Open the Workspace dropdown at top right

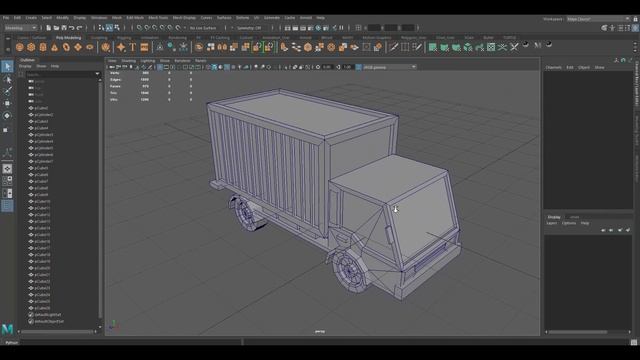[x=598, y=19]
